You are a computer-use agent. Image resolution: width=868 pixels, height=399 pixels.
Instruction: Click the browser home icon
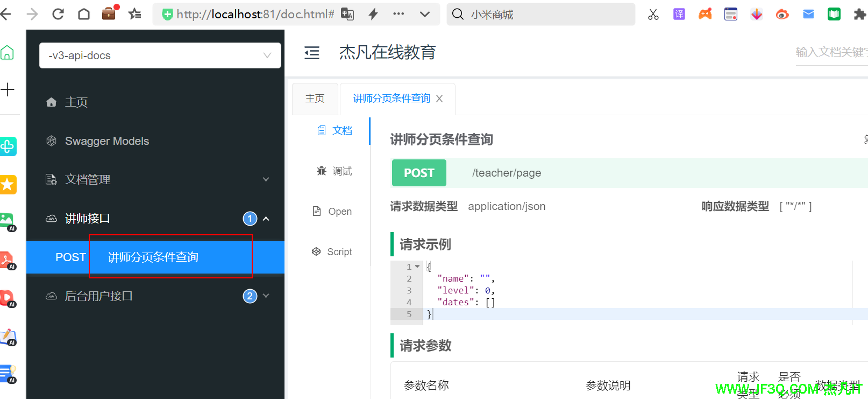(x=84, y=14)
